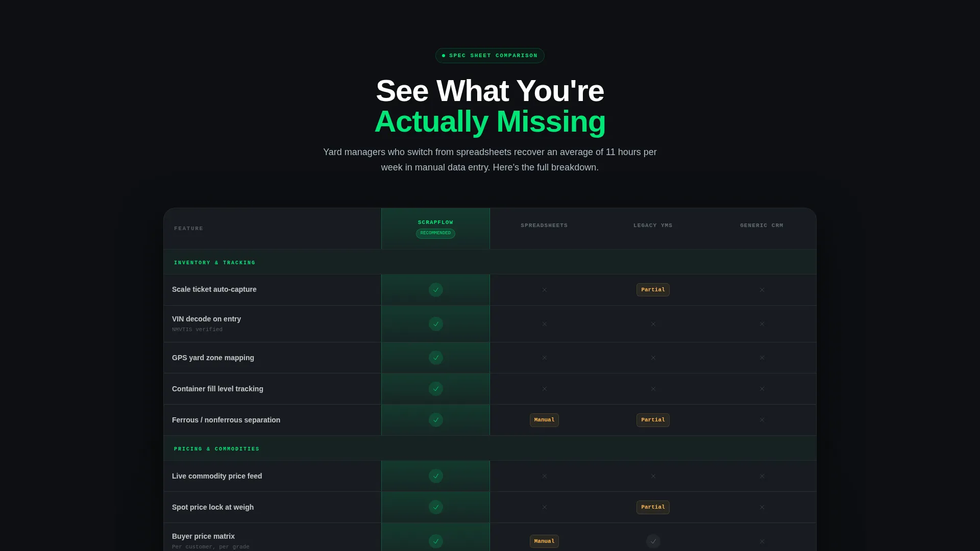This screenshot has height=551, width=980.
Task: Click Manual badge for Buyer price matrix
Action: [x=544, y=541]
